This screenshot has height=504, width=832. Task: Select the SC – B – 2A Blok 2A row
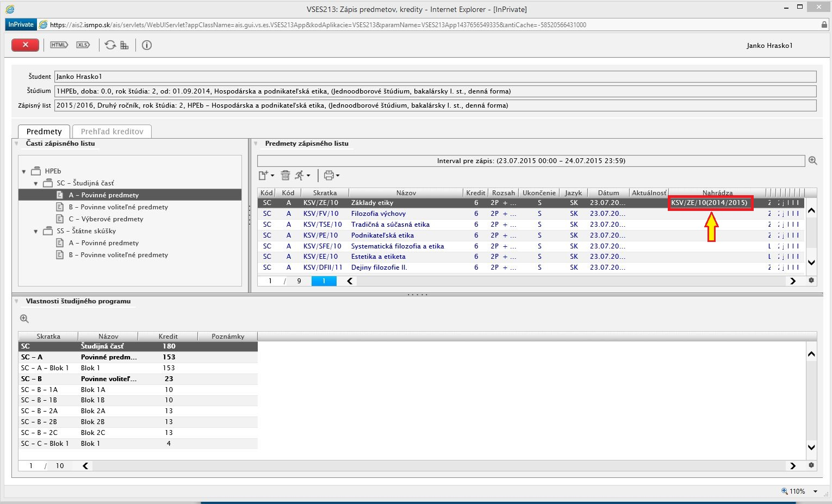click(138, 411)
